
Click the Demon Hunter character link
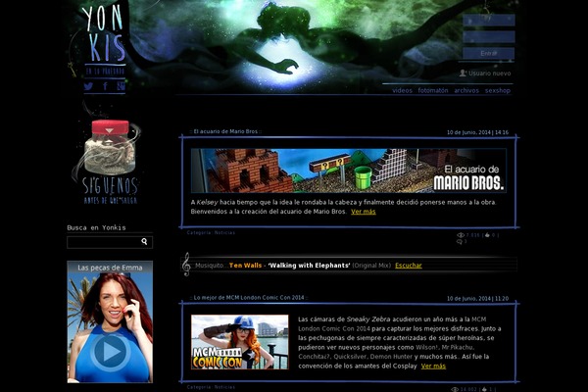pos(391,357)
